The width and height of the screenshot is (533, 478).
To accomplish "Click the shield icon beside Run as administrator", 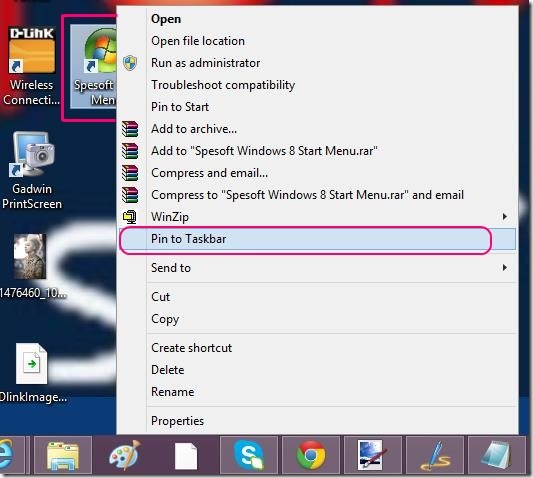I will 130,63.
